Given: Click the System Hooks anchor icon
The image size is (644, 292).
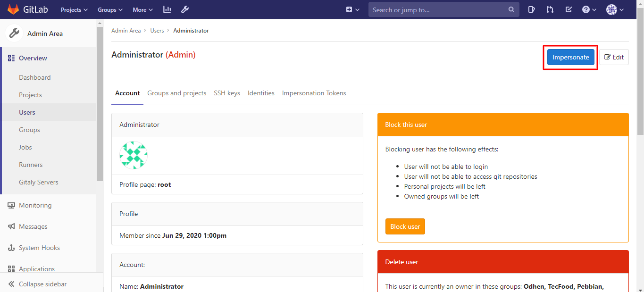Looking at the screenshot, I should (x=11, y=248).
